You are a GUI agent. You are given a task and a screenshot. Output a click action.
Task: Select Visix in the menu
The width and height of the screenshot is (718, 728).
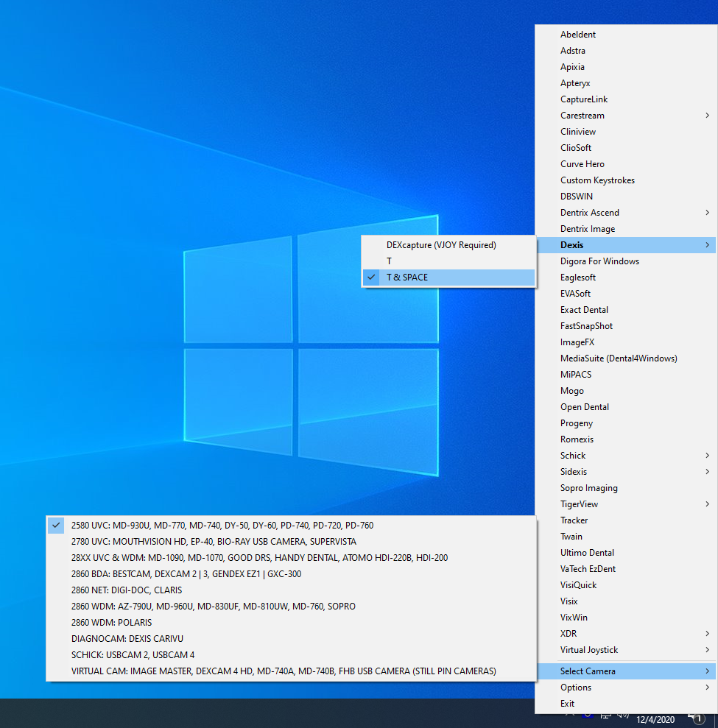(625, 601)
